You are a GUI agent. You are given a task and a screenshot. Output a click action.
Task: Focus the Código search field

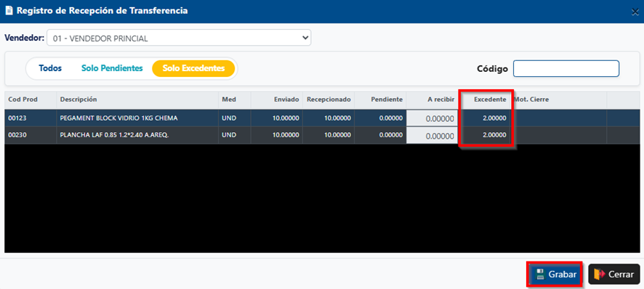pos(566,68)
